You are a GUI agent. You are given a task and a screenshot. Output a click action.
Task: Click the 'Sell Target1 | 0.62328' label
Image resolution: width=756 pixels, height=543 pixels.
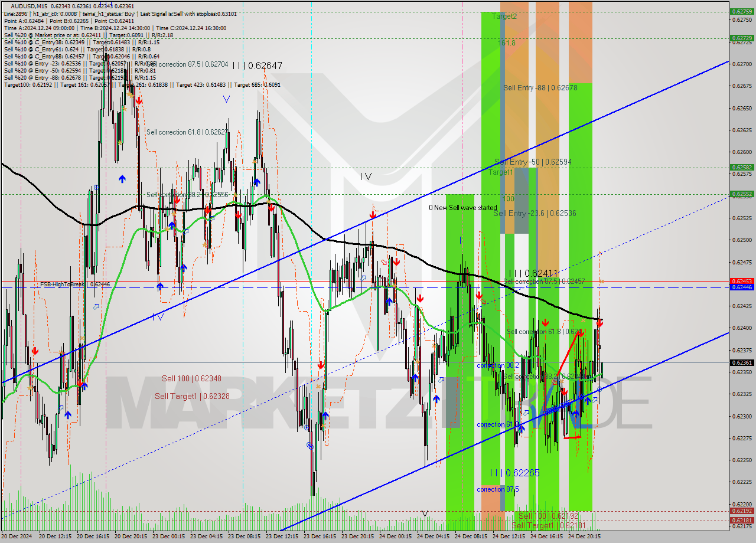193,396
